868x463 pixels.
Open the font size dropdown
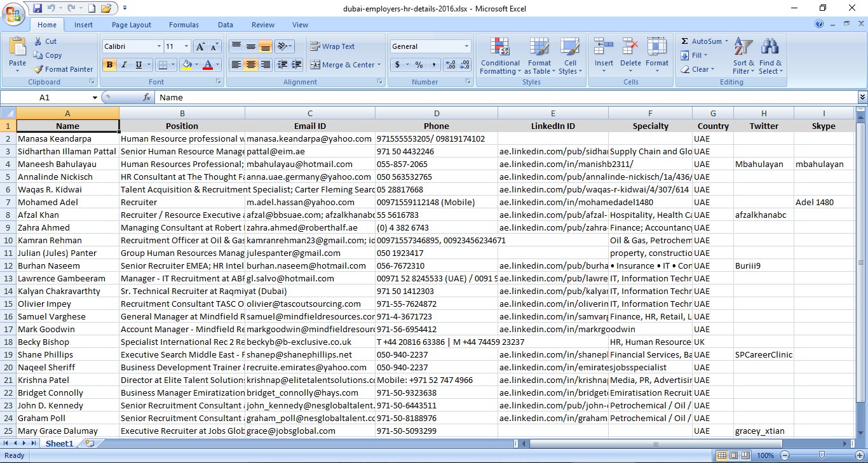pos(186,46)
